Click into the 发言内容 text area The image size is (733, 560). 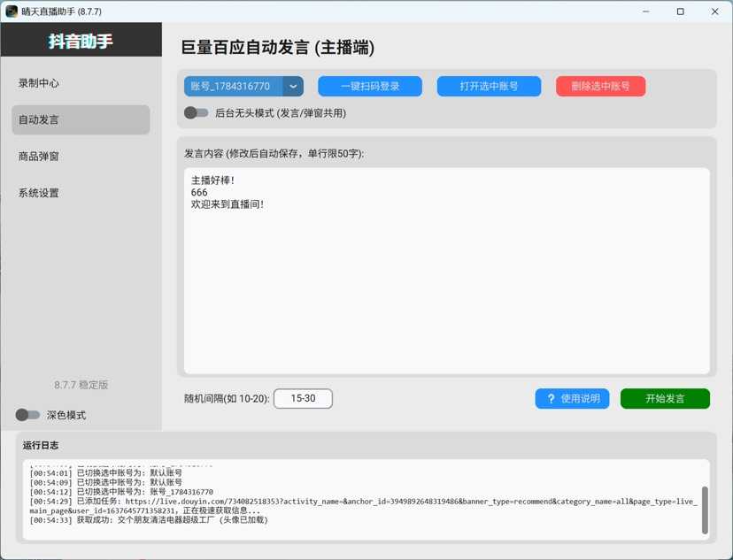coord(447,271)
